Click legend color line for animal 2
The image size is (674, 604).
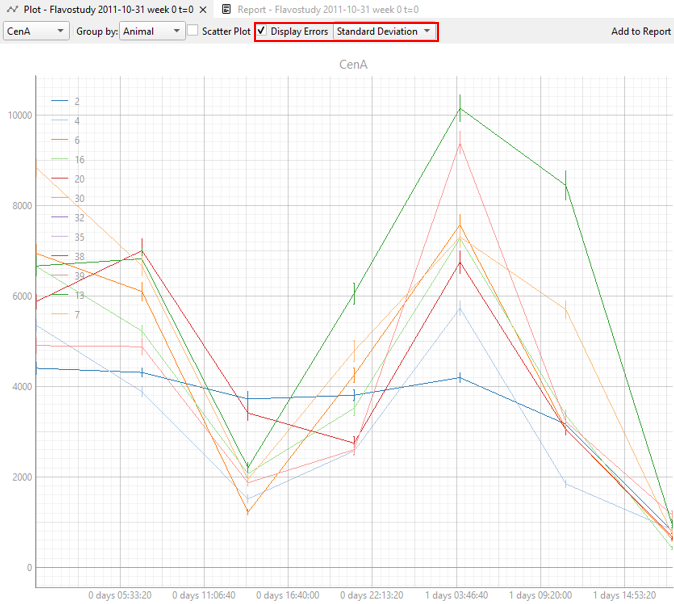point(60,101)
